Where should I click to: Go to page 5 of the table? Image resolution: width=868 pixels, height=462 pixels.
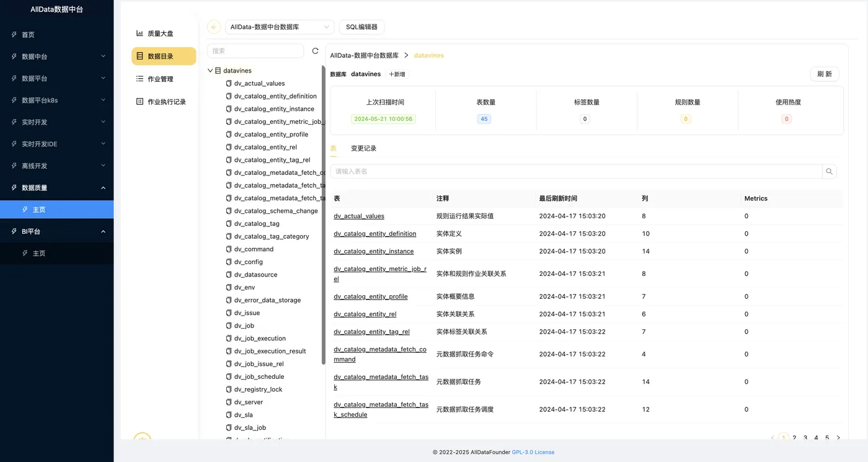click(x=827, y=438)
